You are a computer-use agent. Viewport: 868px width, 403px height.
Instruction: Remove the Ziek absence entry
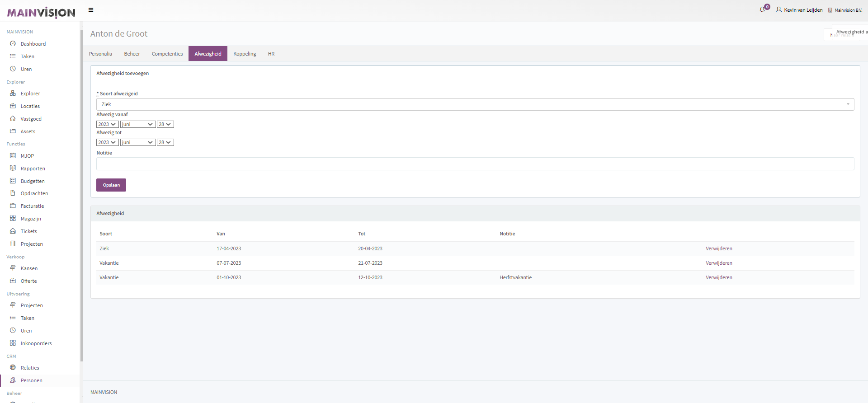click(x=719, y=248)
